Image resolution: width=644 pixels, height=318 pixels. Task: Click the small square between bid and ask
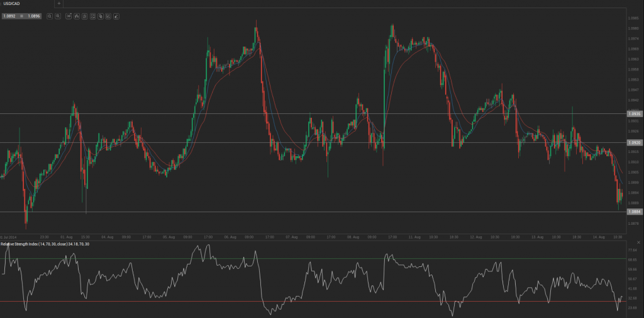(x=21, y=16)
